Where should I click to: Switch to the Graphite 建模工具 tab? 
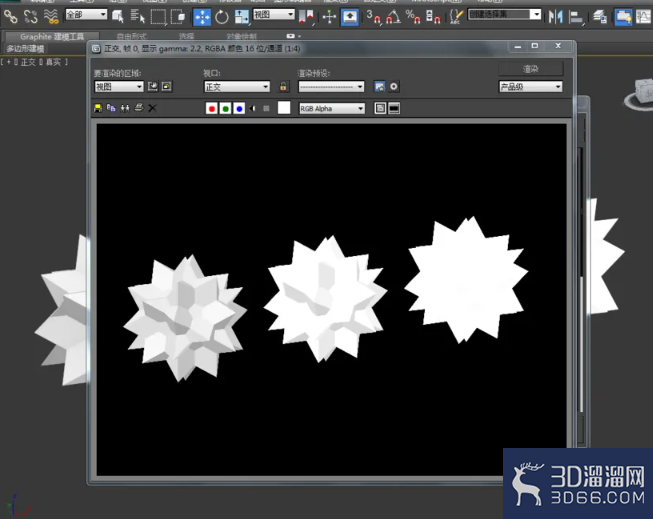tap(52, 37)
